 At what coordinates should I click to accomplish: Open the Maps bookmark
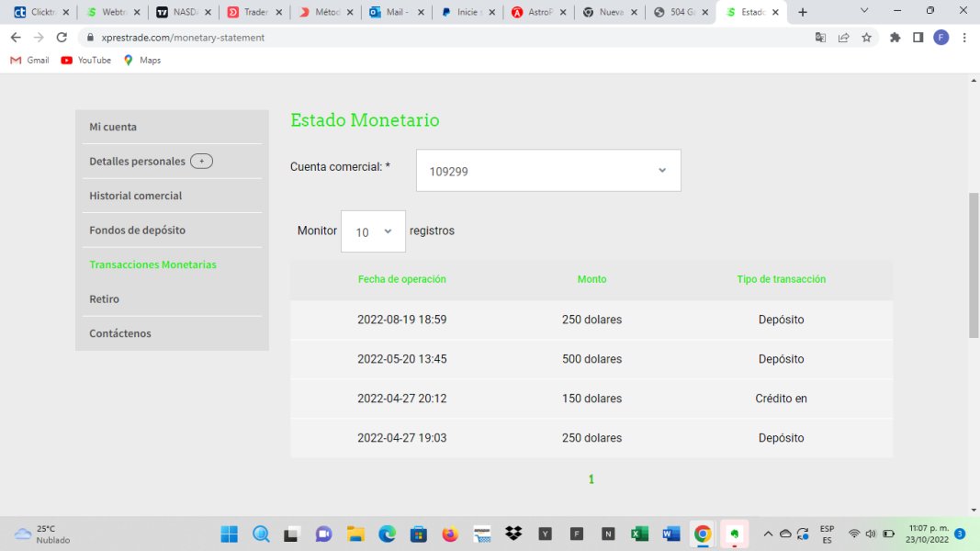tap(142, 60)
